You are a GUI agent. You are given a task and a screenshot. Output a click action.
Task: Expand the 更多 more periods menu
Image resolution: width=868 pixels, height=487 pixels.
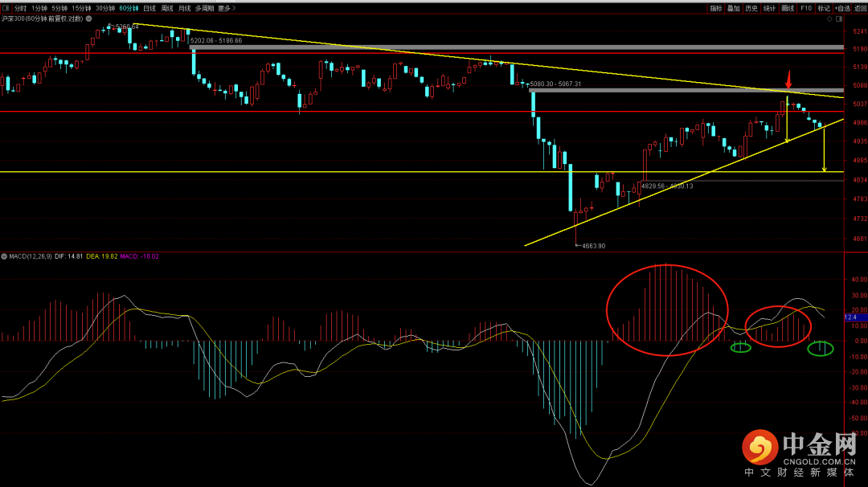[x=227, y=8]
